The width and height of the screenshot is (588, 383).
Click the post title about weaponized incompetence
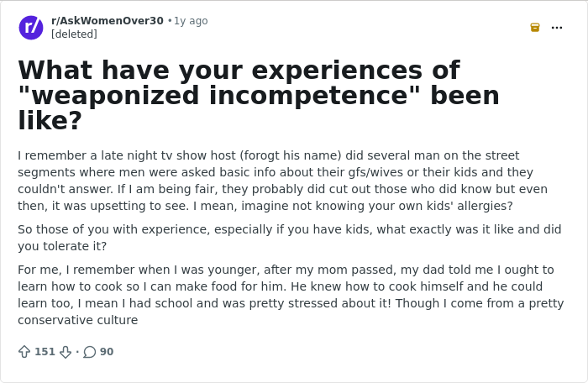tap(259, 95)
